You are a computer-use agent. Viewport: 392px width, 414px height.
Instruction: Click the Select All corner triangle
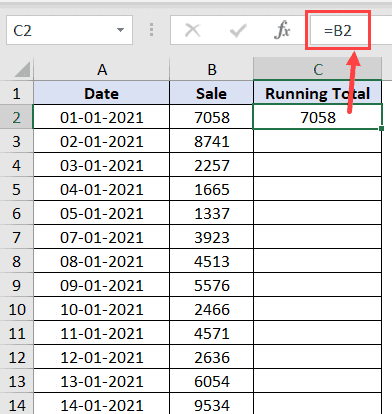pyautogui.click(x=22, y=70)
